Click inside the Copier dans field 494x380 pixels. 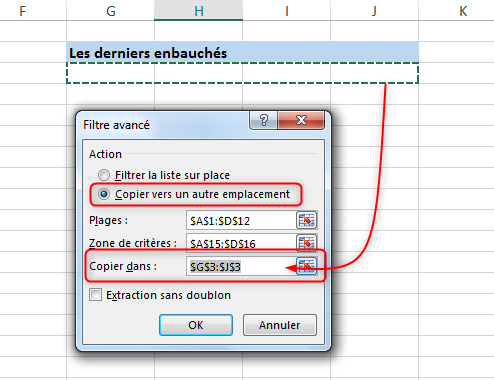pyautogui.click(x=241, y=266)
